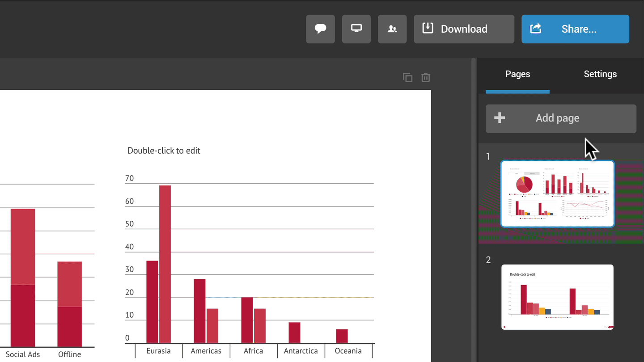This screenshot has height=362, width=644.
Task: Switch to the Pages tab
Action: pyautogui.click(x=517, y=74)
